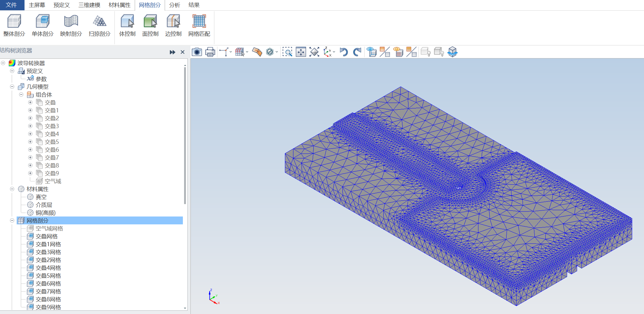Switch to the 主屏幕 tab
This screenshot has width=644, height=314.
(37, 5)
